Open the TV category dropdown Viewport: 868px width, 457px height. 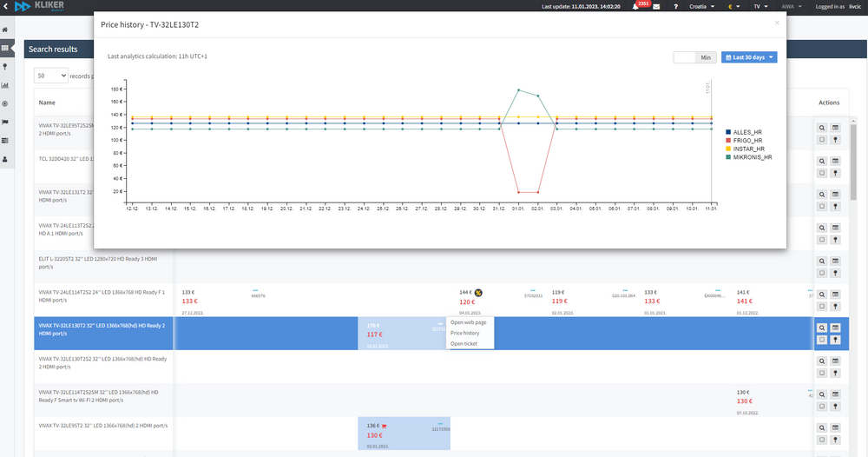pos(760,7)
